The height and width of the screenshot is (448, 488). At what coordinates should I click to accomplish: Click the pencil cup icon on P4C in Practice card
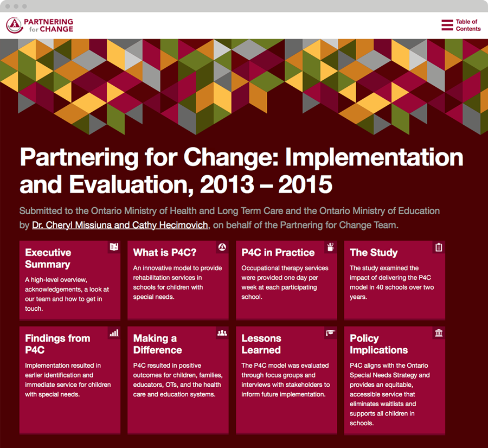(331, 247)
